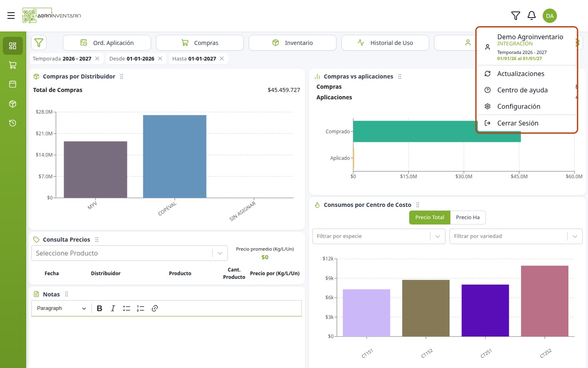Grab the Notas drag handle
The image size is (588, 368).
pos(67,294)
